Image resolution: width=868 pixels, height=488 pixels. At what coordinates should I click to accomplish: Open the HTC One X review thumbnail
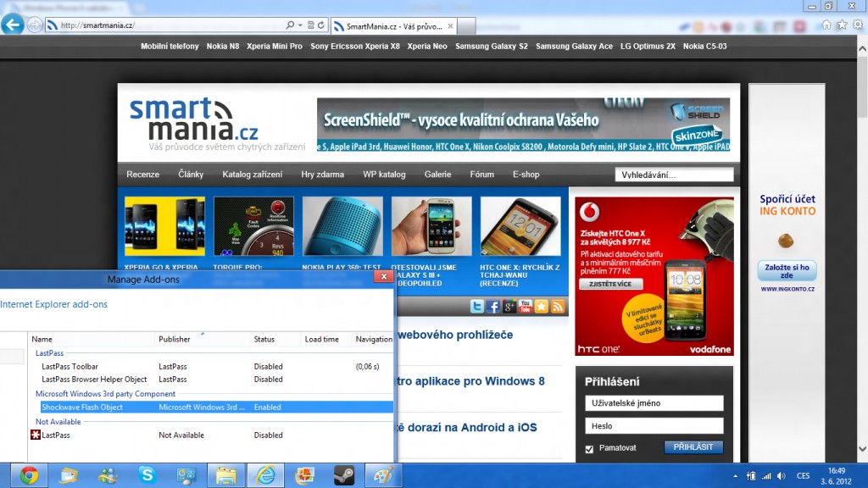(x=520, y=226)
